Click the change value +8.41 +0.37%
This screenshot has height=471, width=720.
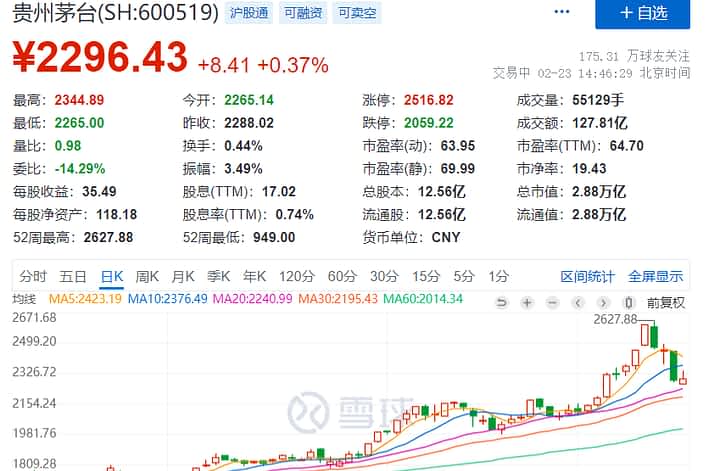[263, 65]
